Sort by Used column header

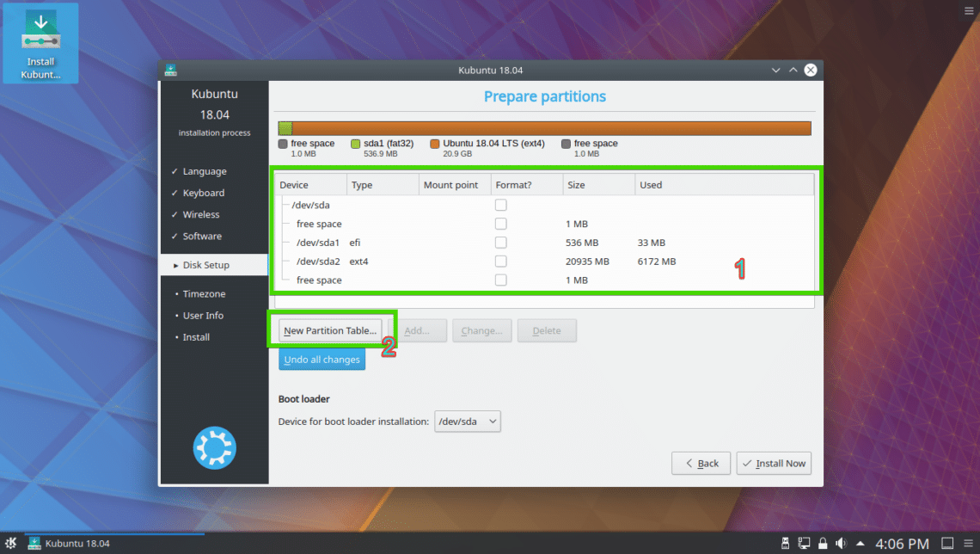(x=724, y=185)
